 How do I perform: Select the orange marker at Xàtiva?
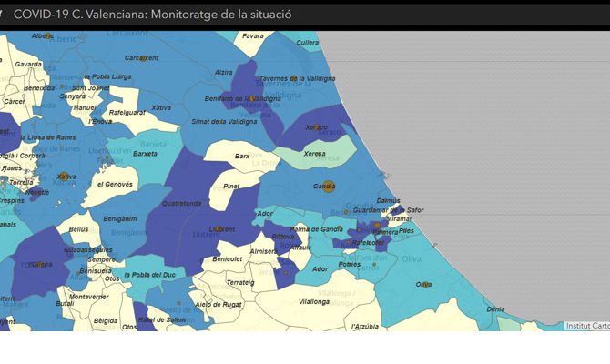pyautogui.click(x=64, y=177)
